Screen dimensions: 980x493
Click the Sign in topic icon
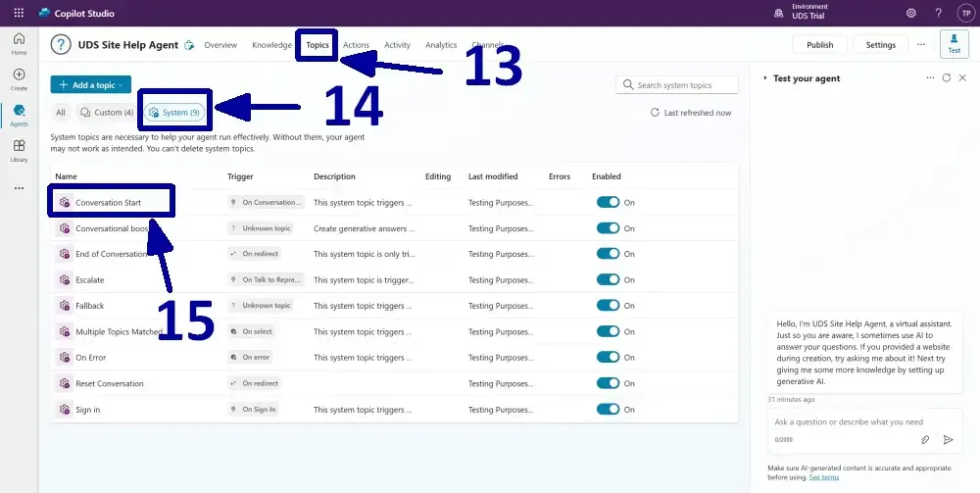[65, 410]
